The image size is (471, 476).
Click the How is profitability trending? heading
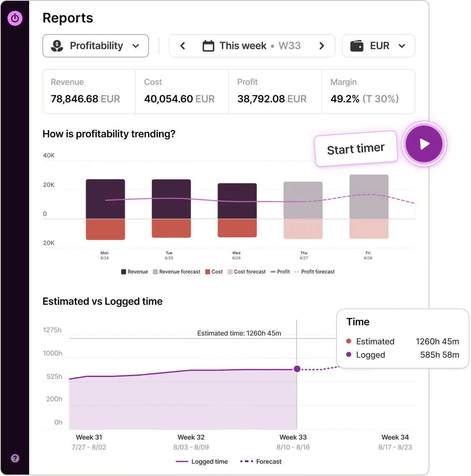(109, 134)
